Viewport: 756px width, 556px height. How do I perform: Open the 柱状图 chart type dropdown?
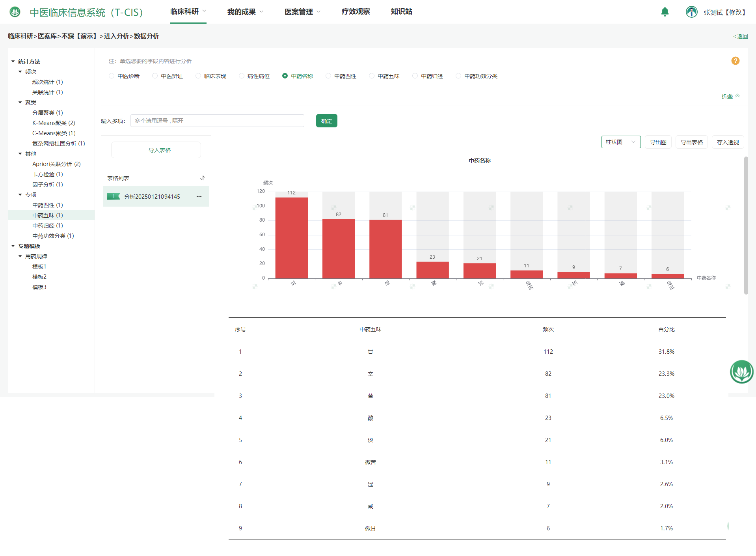pos(621,142)
